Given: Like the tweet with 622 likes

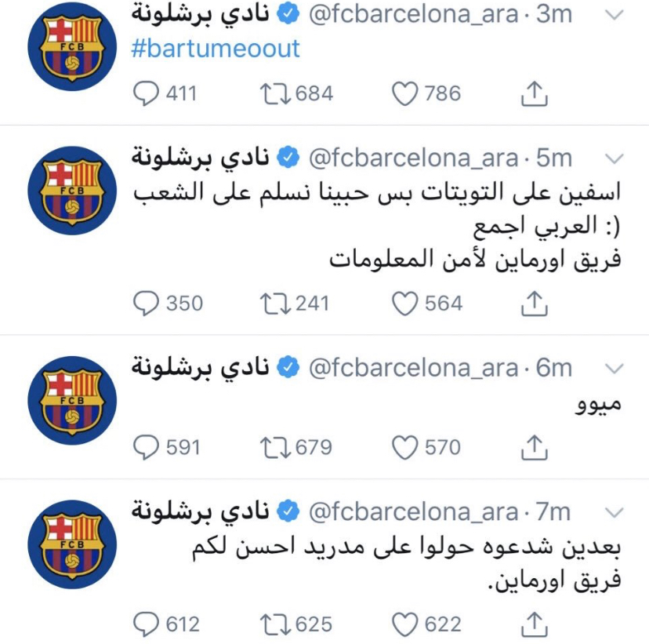Looking at the screenshot, I should pos(404,624).
